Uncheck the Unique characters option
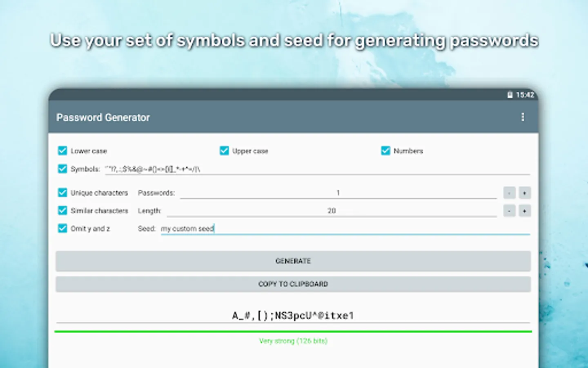588x368 pixels. pos(62,193)
